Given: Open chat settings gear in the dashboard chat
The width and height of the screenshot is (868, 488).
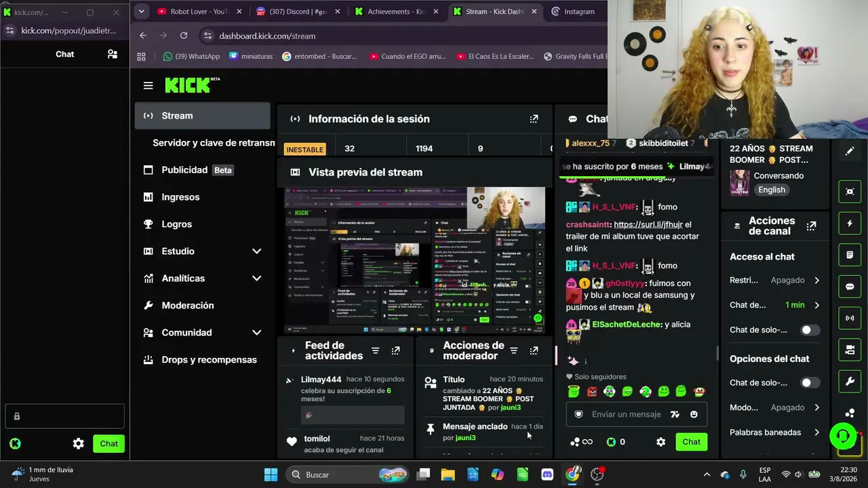Looking at the screenshot, I should (660, 442).
